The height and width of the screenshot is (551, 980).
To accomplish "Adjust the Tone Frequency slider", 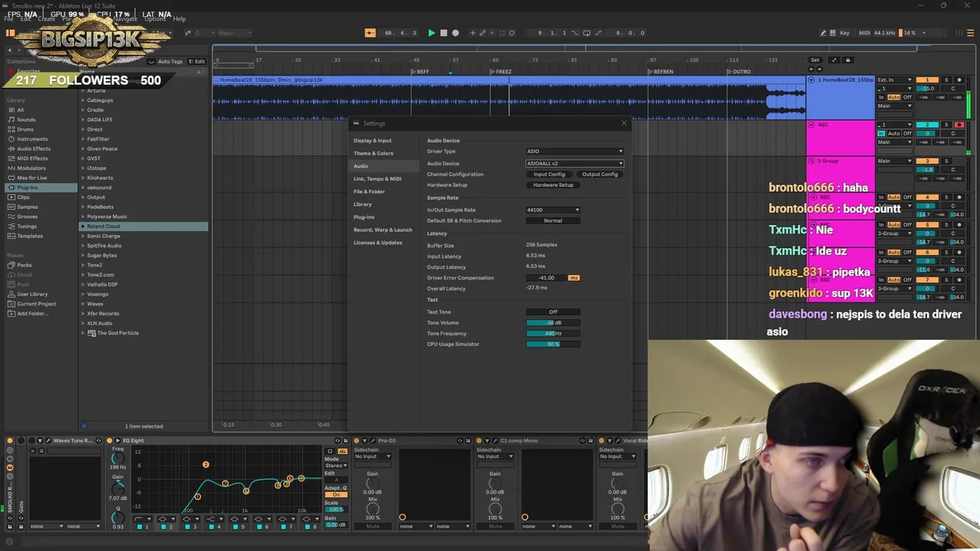I will tap(553, 334).
